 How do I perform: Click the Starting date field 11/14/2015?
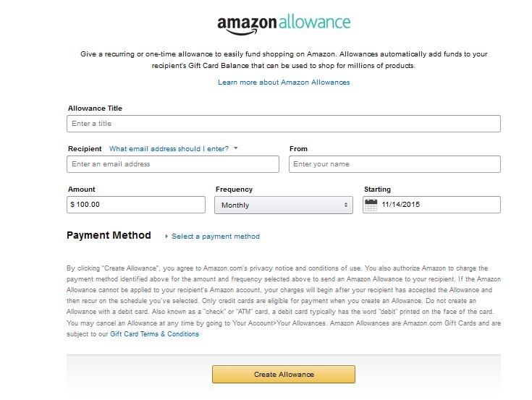[438, 205]
